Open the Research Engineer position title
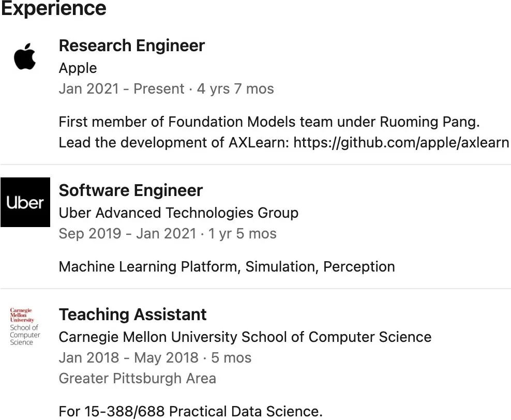 [x=132, y=46]
